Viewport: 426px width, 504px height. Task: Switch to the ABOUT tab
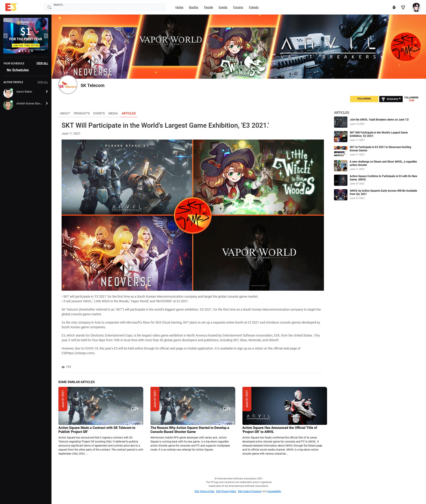(x=65, y=113)
